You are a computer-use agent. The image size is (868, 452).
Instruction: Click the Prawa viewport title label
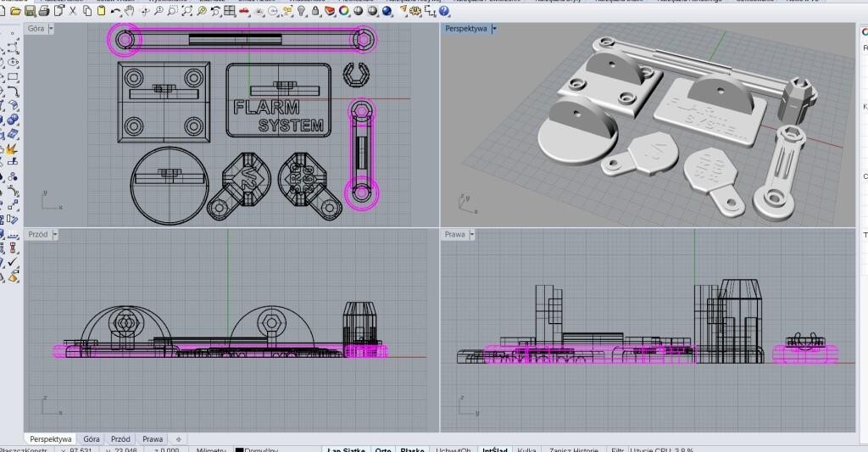coord(455,235)
